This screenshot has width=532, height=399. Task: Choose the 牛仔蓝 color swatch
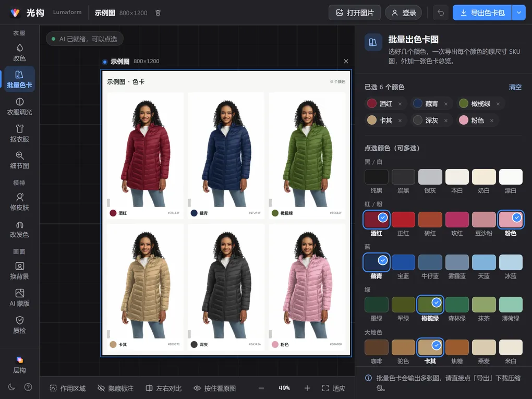[430, 262]
